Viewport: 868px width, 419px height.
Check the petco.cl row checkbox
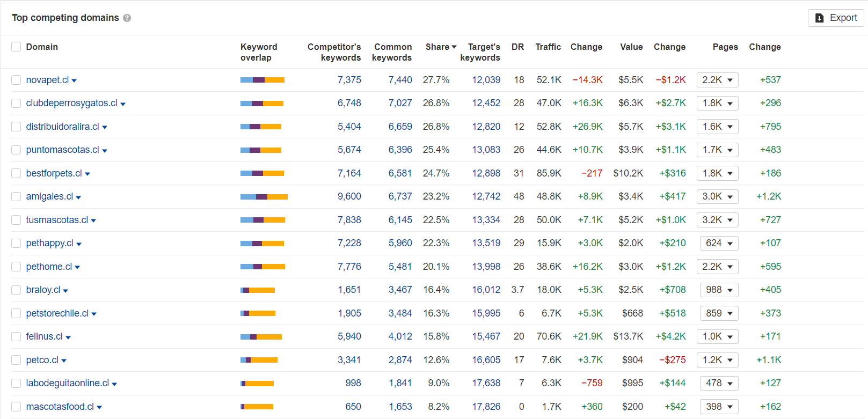pos(16,360)
